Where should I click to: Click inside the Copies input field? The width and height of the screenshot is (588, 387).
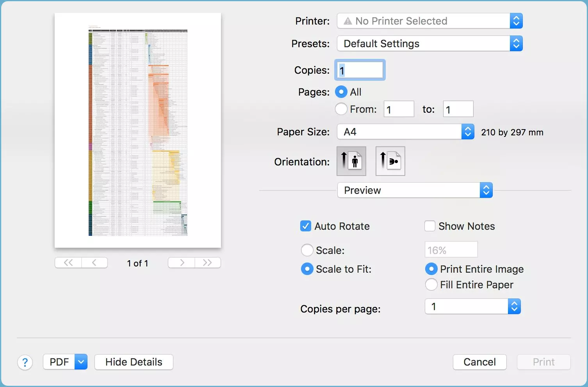(359, 70)
